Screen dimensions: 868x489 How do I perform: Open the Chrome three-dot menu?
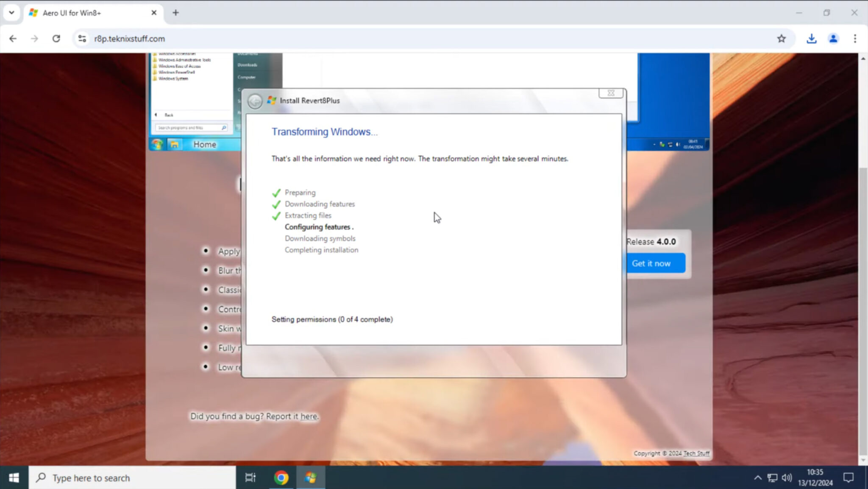pyautogui.click(x=855, y=39)
